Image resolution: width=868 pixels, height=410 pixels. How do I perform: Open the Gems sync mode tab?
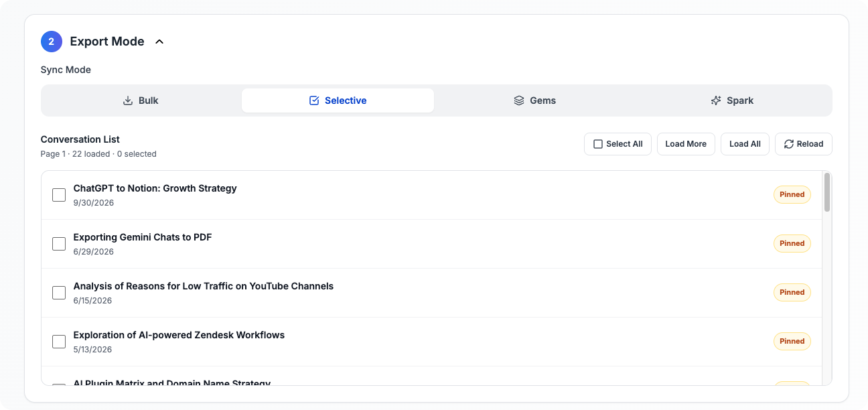pyautogui.click(x=534, y=100)
